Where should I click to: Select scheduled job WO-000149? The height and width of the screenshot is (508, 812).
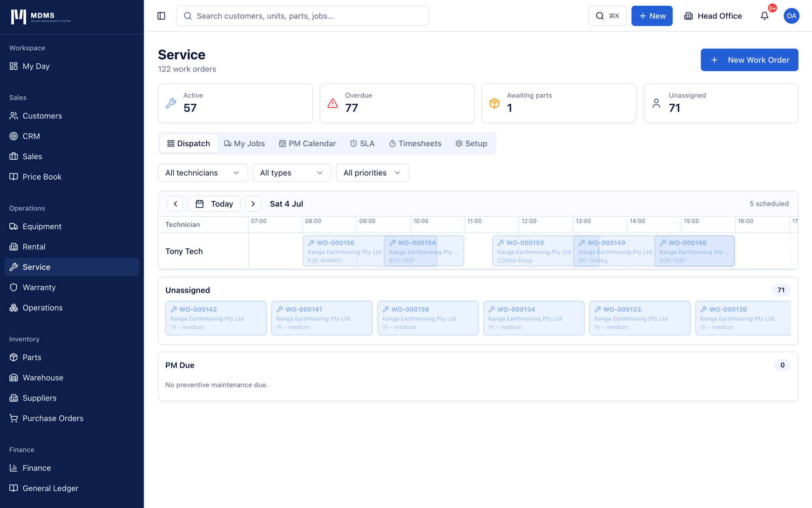(614, 251)
